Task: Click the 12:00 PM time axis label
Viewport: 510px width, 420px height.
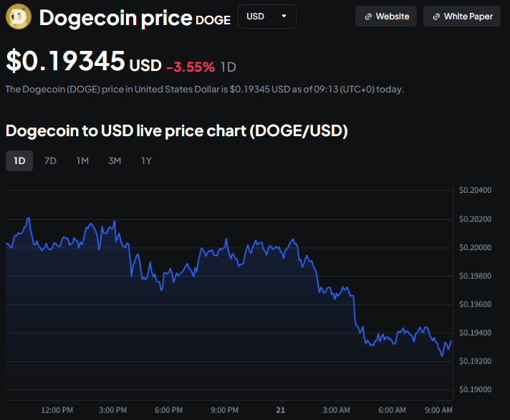Action: 57,410
